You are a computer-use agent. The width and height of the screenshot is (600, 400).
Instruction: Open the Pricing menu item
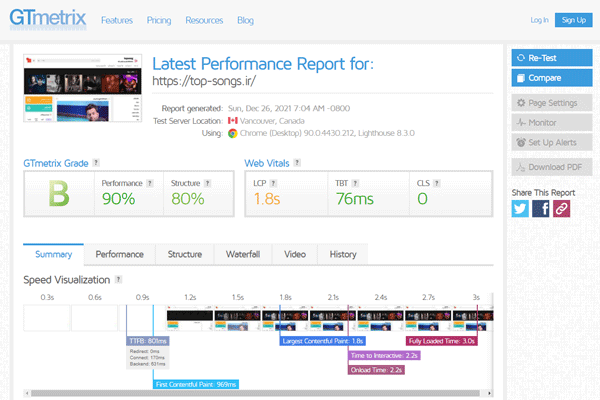[x=158, y=20]
